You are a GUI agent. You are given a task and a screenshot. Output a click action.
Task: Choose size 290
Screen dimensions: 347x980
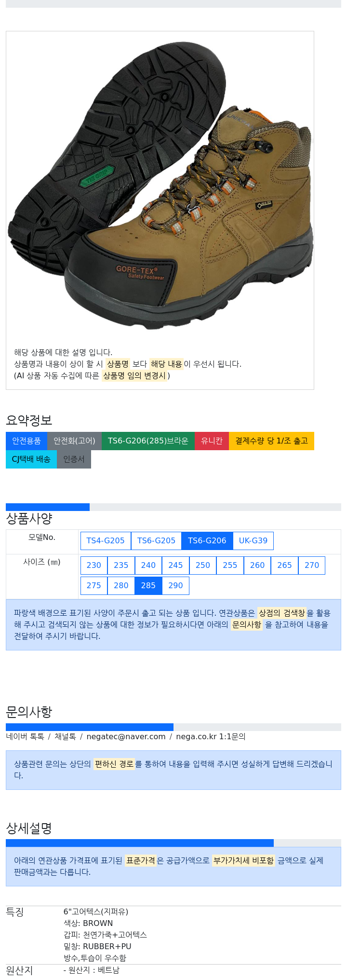click(x=175, y=586)
